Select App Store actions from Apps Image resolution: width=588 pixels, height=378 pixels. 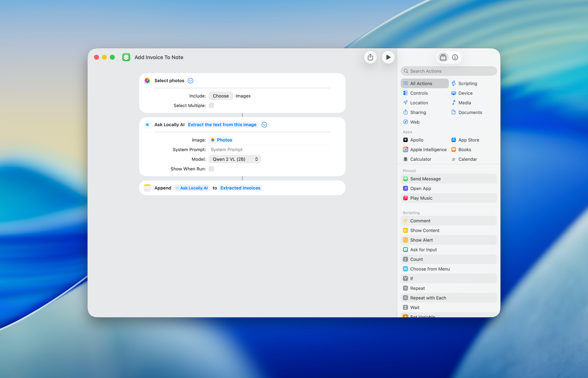click(469, 140)
